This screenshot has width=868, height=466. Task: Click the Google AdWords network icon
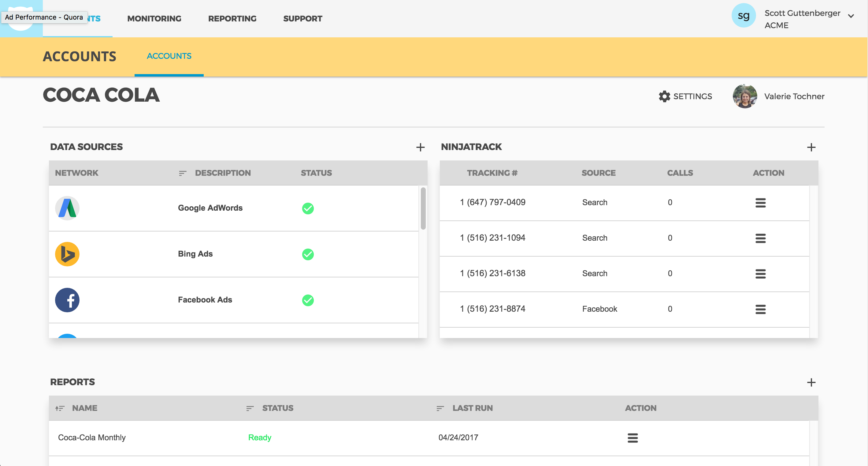click(x=67, y=208)
